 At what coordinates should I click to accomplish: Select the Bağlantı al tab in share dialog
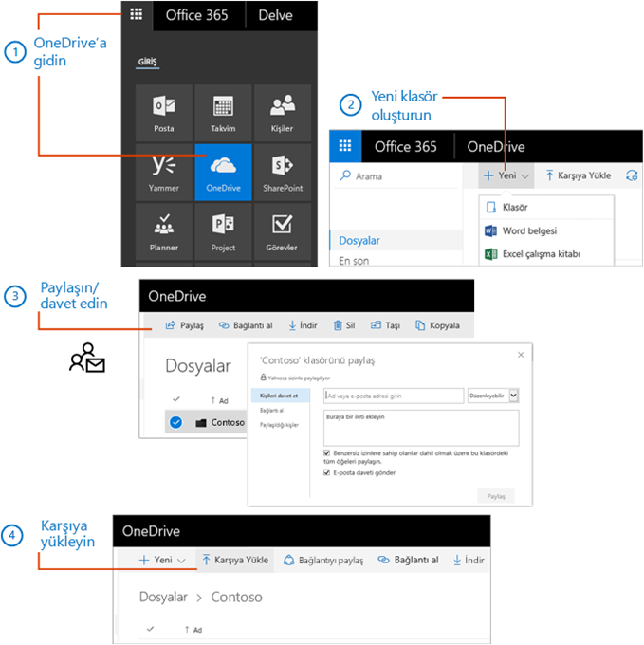tap(272, 410)
